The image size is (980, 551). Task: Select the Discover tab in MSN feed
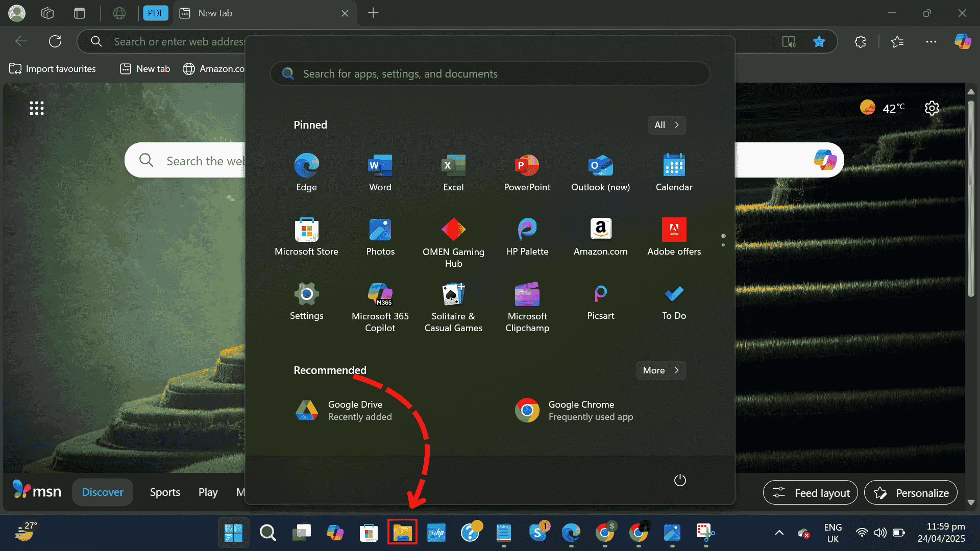pos(103,492)
